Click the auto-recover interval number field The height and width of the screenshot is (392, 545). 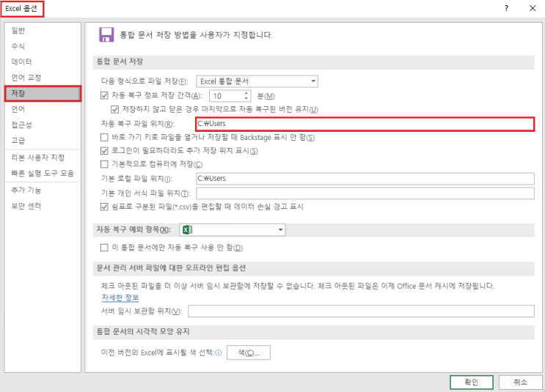(226, 96)
